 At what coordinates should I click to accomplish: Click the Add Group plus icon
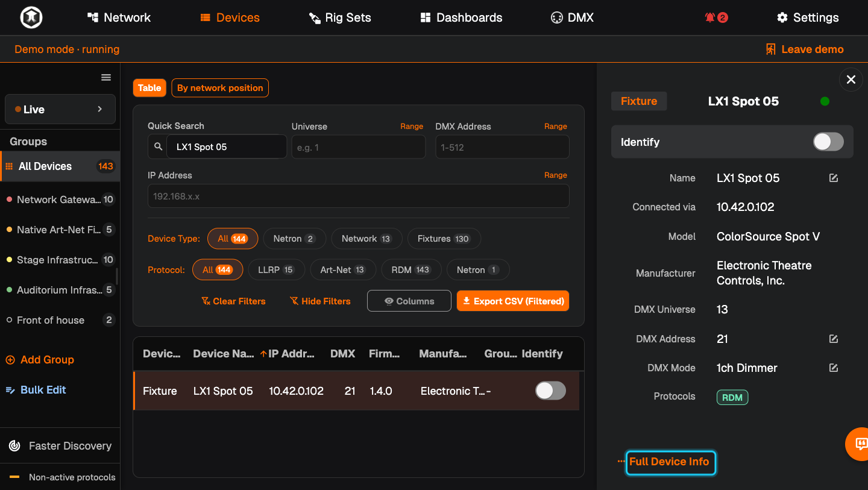click(x=10, y=360)
